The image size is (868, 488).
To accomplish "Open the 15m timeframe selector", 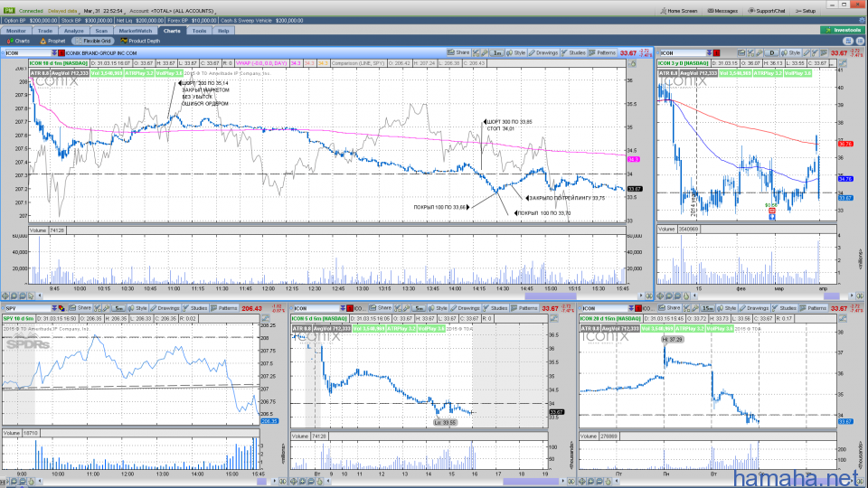I will click(x=707, y=308).
